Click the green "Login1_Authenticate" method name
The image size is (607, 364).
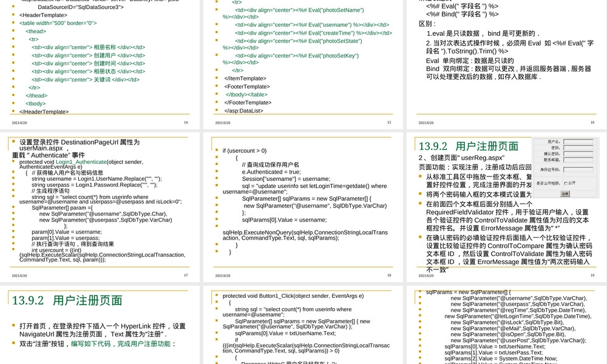(x=81, y=162)
